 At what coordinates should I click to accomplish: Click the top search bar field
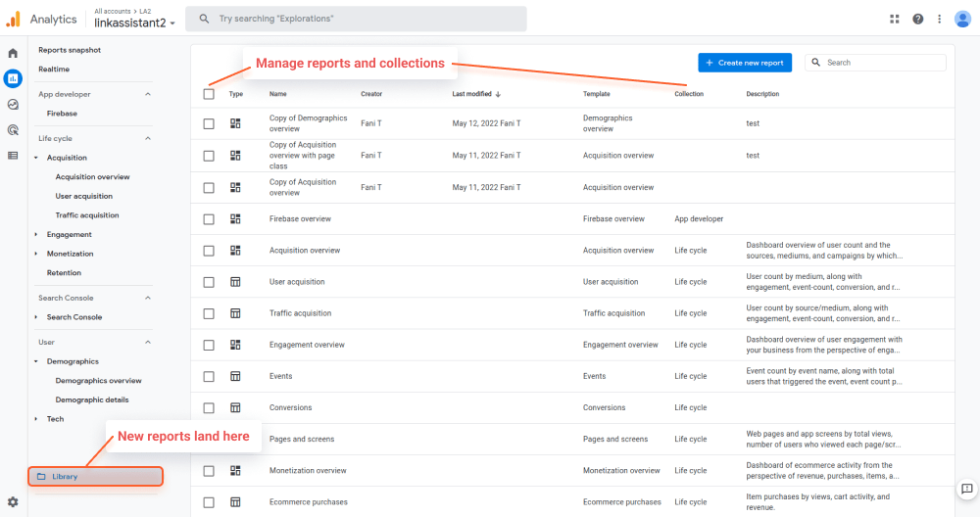(x=356, y=19)
